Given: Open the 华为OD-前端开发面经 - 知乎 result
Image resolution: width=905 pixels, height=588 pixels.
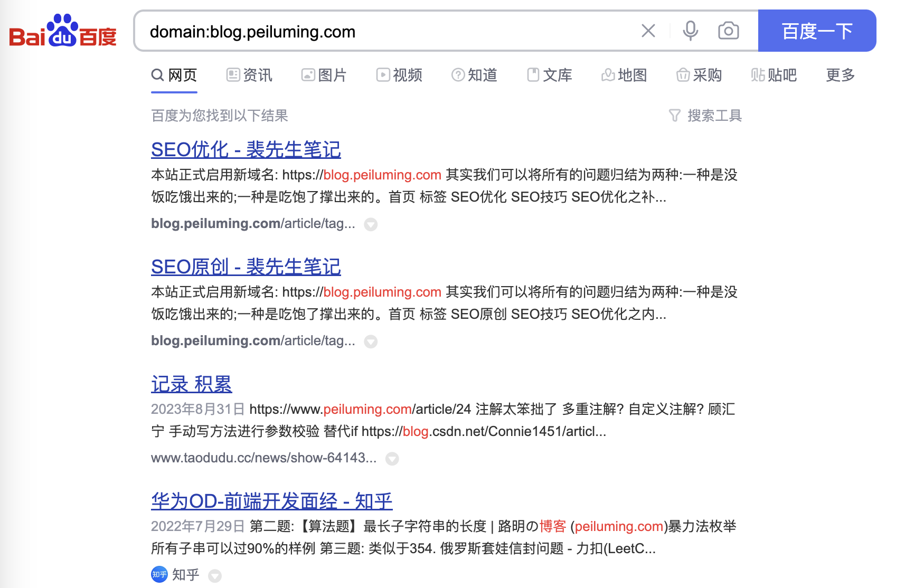Looking at the screenshot, I should (271, 501).
